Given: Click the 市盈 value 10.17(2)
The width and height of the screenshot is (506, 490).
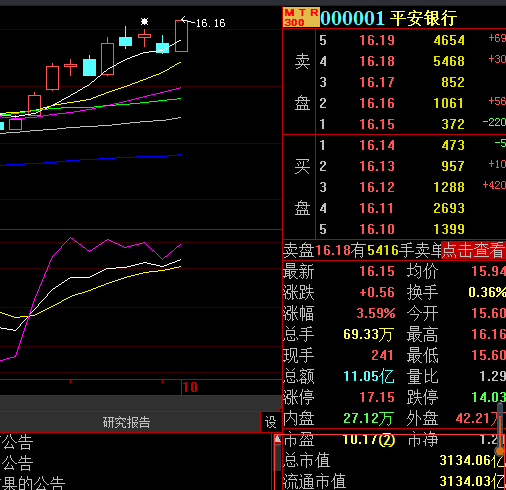Looking at the screenshot, I should tap(369, 440).
